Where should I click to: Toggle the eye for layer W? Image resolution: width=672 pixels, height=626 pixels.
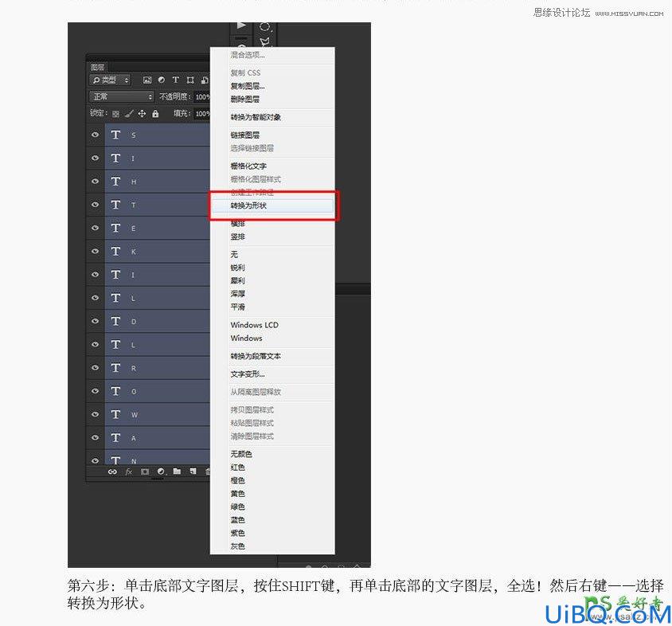tap(95, 414)
